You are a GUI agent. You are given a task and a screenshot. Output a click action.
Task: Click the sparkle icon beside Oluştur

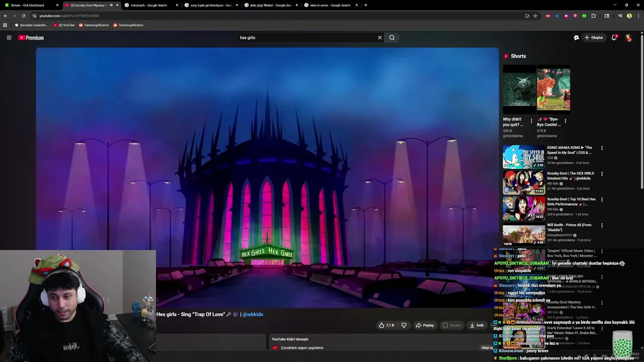577,38
